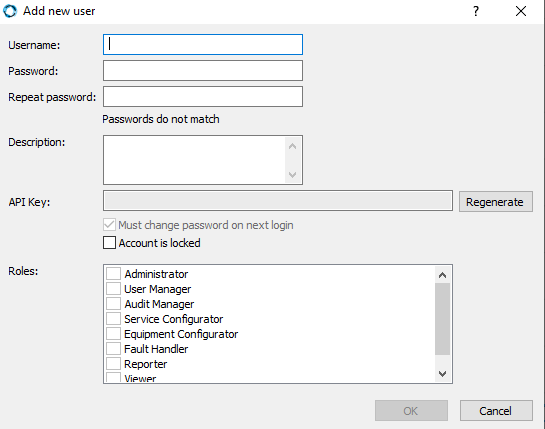Cancel adding the new user

click(496, 411)
